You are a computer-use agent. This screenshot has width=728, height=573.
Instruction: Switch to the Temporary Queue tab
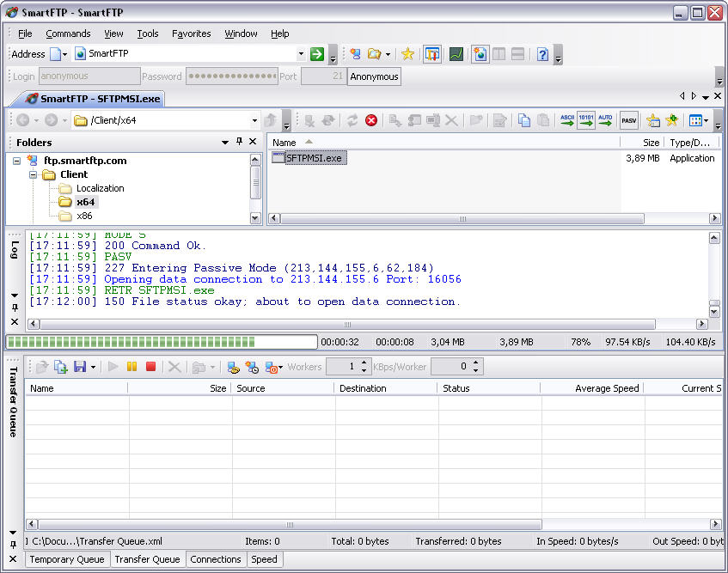[x=67, y=559]
